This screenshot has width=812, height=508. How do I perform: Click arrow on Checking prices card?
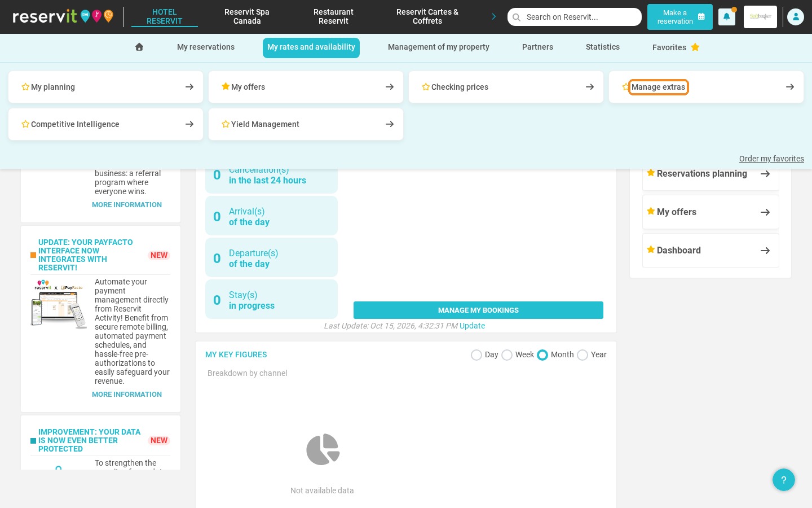pos(590,87)
